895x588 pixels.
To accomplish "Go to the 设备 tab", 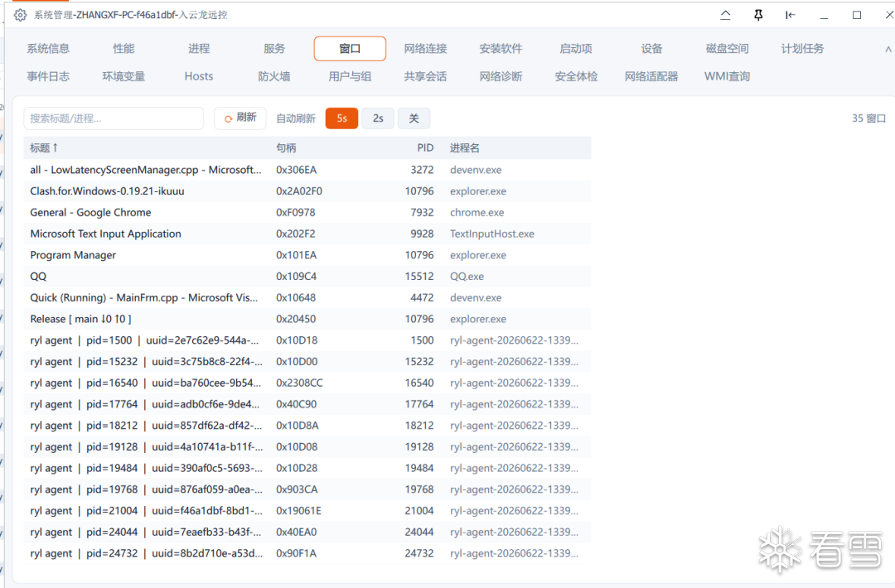I will click(651, 49).
